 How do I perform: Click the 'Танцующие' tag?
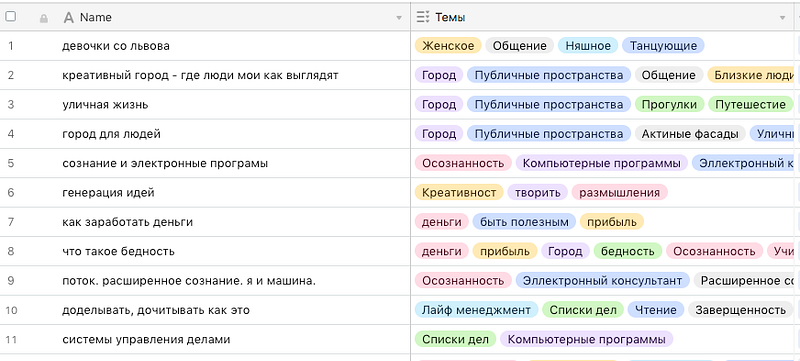[x=663, y=46]
